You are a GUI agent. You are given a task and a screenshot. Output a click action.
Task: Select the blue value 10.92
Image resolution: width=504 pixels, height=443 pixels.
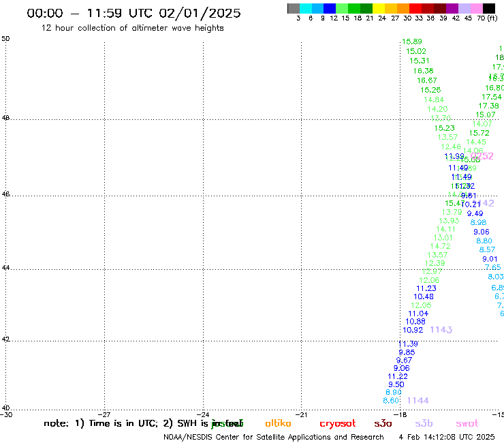[x=413, y=330]
